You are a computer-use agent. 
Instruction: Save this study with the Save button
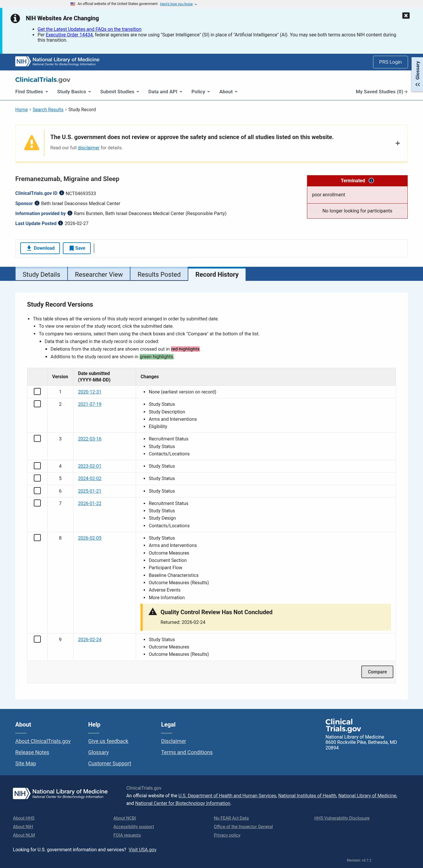77,248
